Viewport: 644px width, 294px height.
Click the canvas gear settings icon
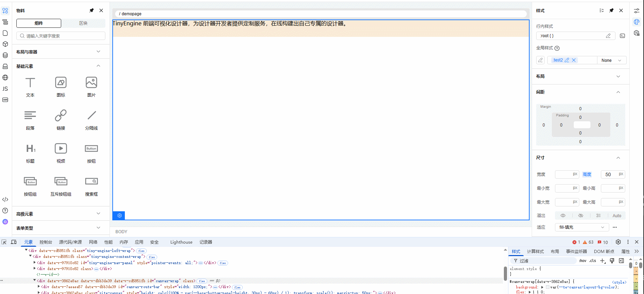point(119,215)
